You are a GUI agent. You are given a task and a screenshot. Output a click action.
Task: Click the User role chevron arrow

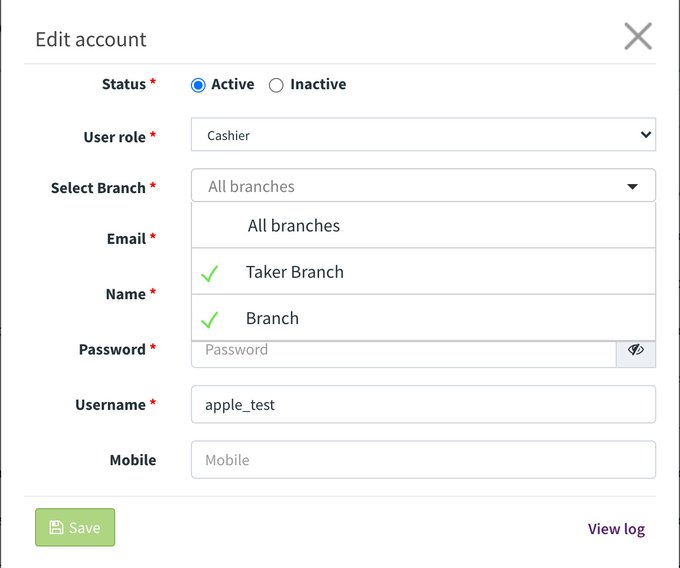pyautogui.click(x=646, y=135)
